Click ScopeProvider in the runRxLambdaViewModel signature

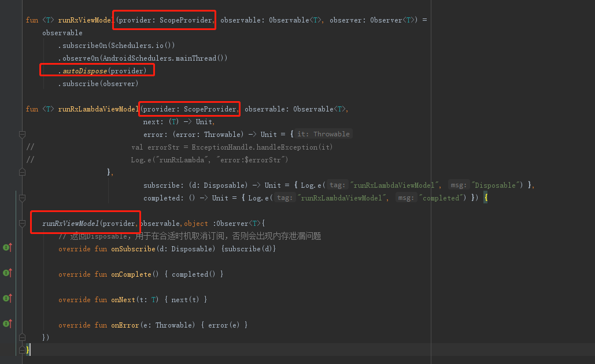[x=210, y=109]
